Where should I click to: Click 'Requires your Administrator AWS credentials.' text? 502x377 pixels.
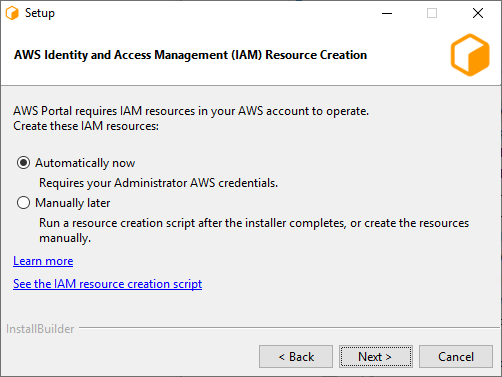click(158, 183)
